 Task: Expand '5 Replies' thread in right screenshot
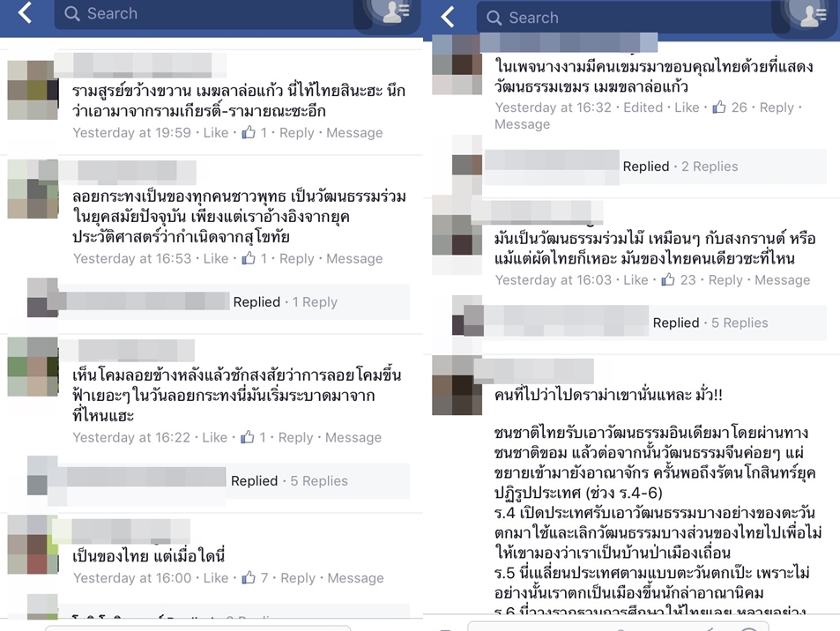[740, 323]
